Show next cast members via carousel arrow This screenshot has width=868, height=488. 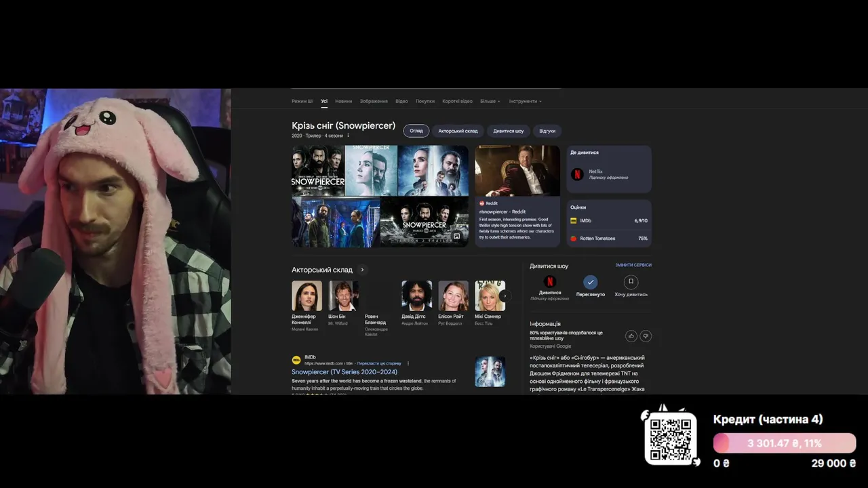click(505, 296)
